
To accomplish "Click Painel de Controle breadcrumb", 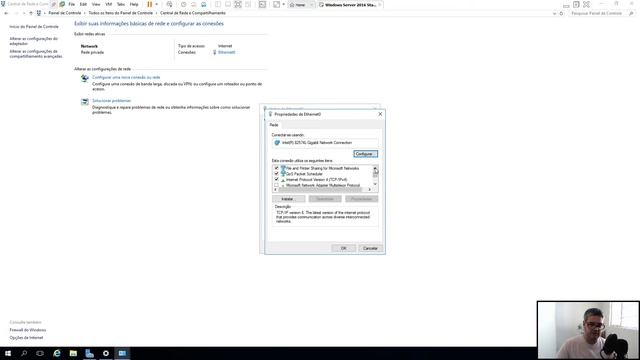I will click(x=65, y=13).
